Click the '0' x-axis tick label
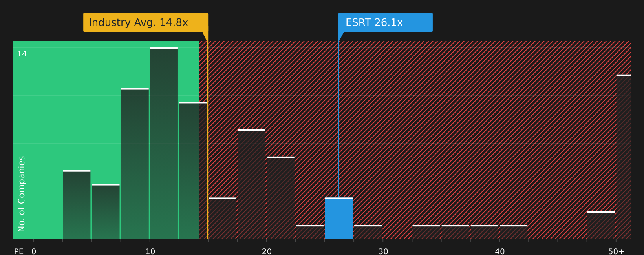 (x=34, y=251)
